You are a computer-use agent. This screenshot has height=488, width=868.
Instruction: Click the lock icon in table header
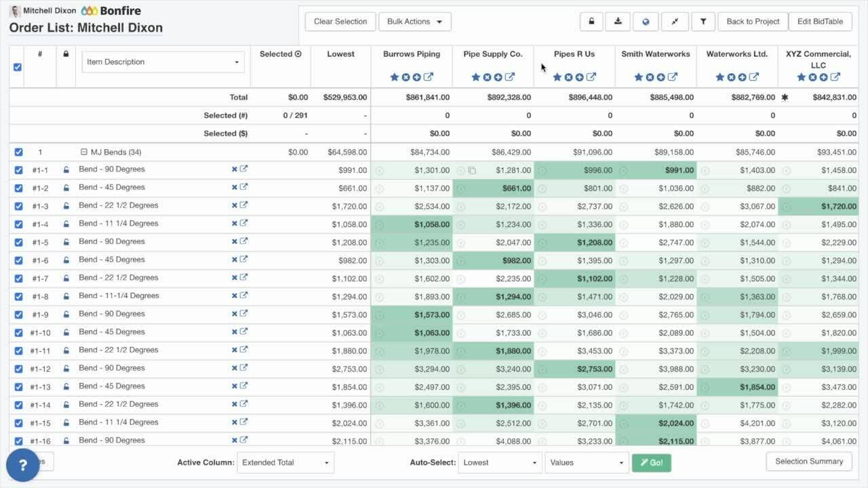[x=66, y=54]
